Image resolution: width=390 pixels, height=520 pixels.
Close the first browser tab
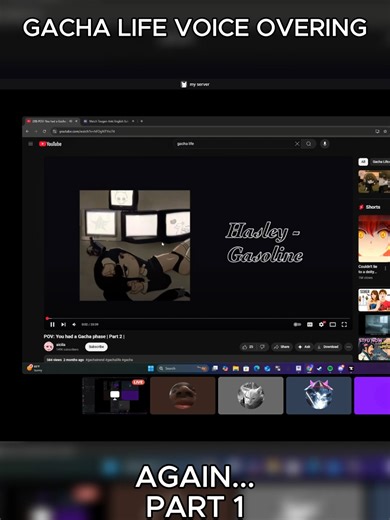click(x=76, y=121)
